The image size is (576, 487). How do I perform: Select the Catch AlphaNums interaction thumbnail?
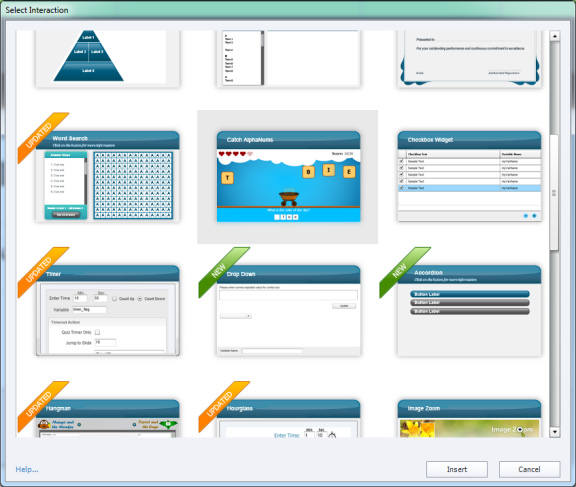point(288,176)
